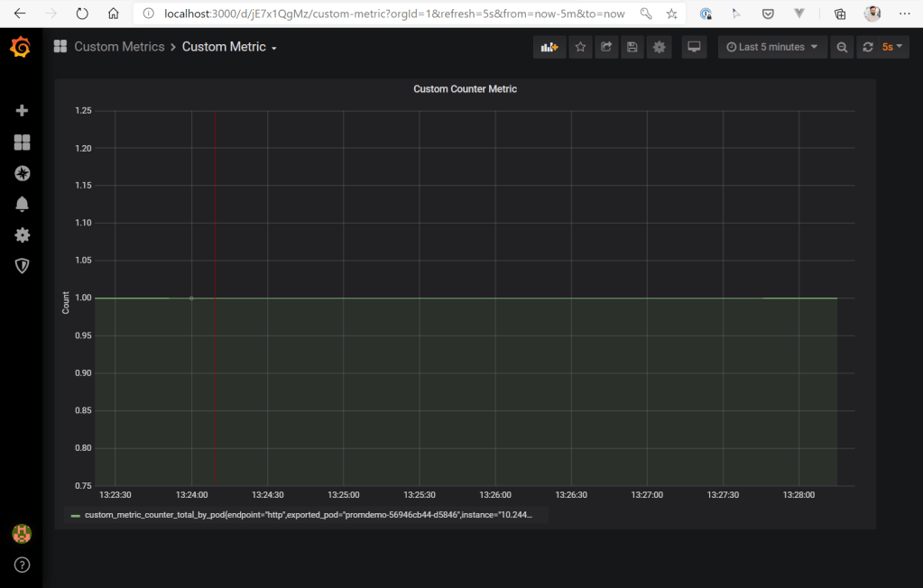Open the Create plus menu in sidebar

point(23,110)
